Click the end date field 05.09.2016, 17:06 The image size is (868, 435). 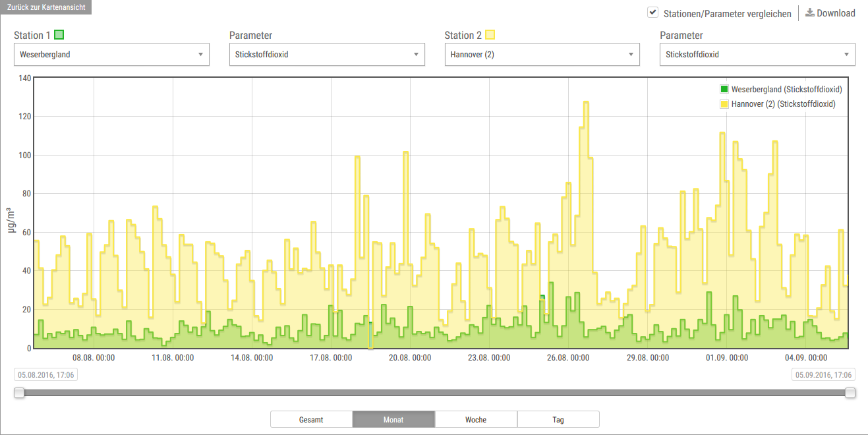click(823, 375)
